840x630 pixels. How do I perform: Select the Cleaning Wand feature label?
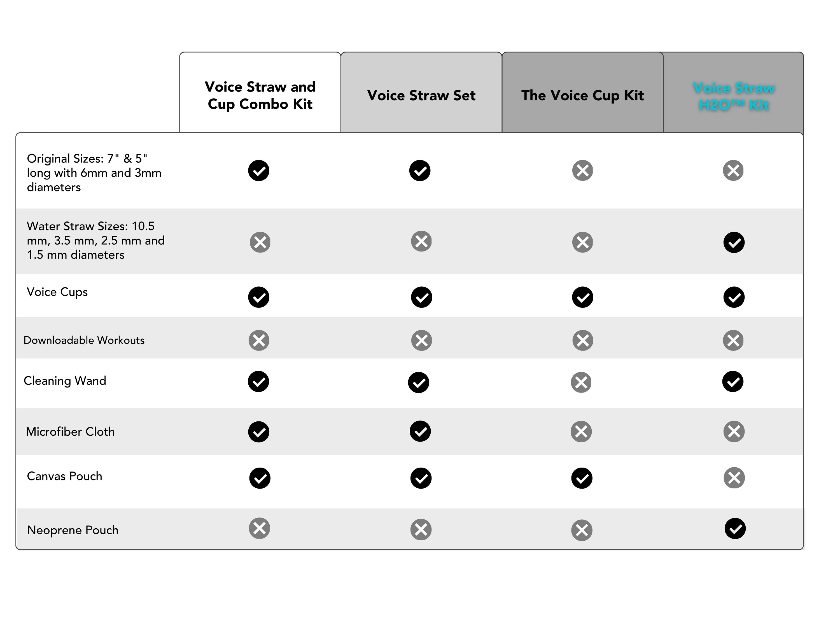tap(65, 381)
